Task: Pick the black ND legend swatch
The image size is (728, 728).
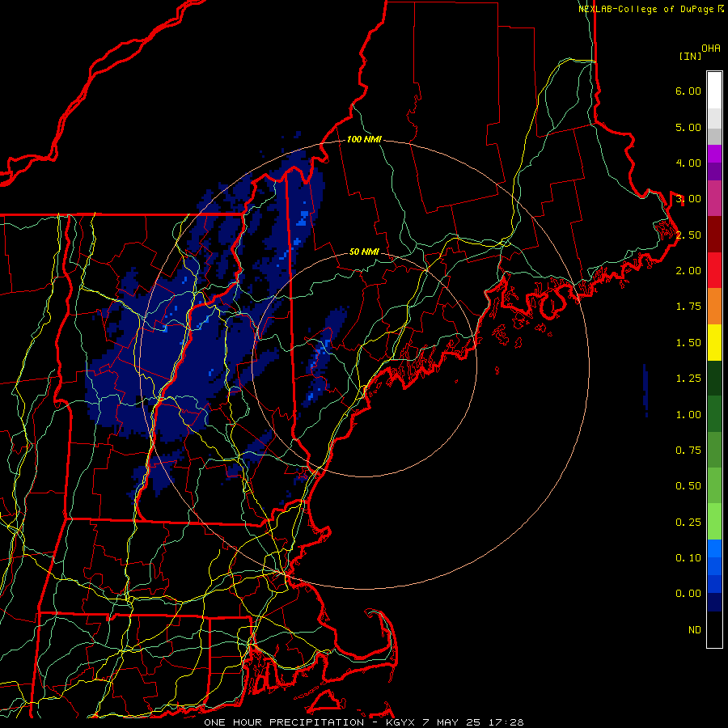Action: click(x=714, y=629)
